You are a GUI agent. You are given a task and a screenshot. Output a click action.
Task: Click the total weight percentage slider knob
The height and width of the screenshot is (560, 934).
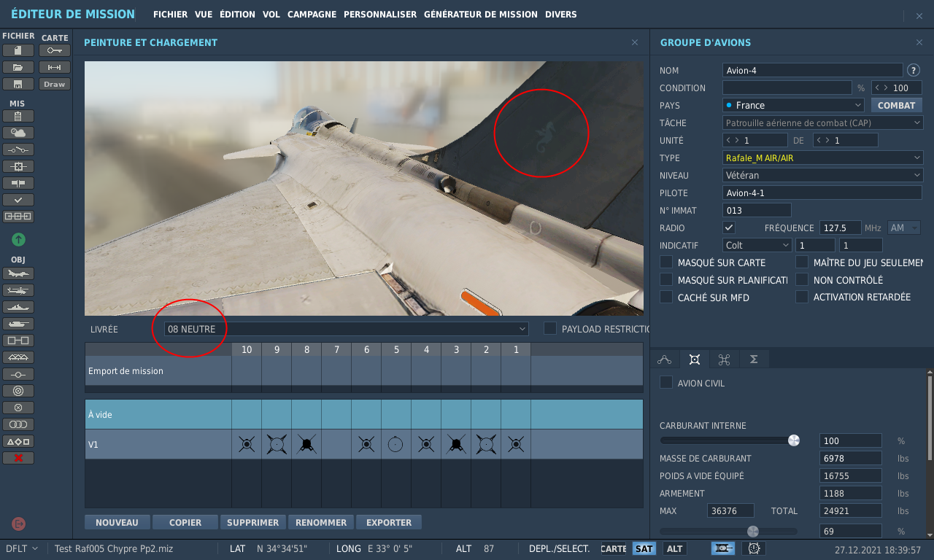tap(752, 531)
